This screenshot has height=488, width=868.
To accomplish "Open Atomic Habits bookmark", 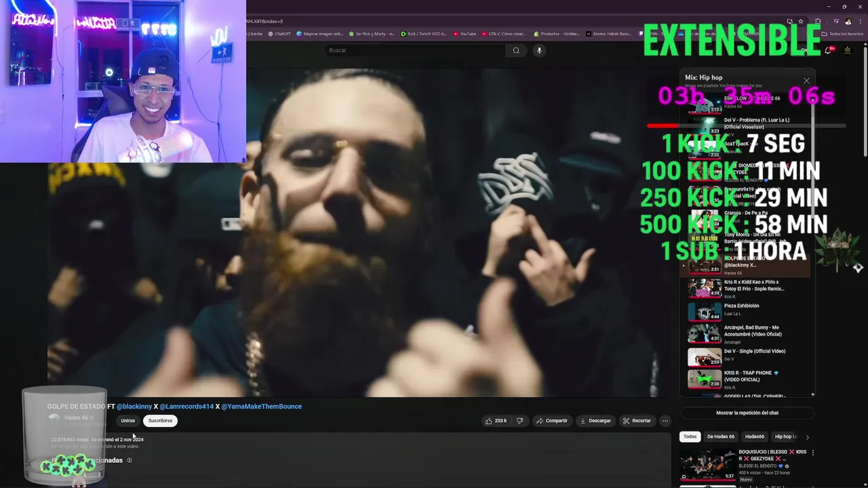I will click(608, 33).
